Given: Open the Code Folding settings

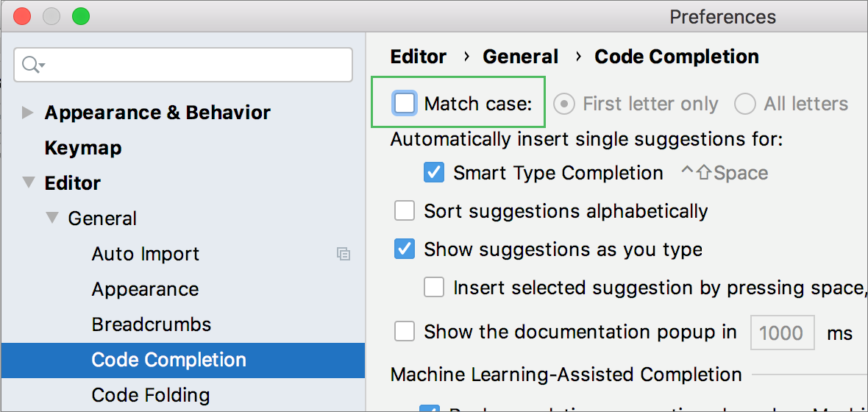Looking at the screenshot, I should click(151, 395).
